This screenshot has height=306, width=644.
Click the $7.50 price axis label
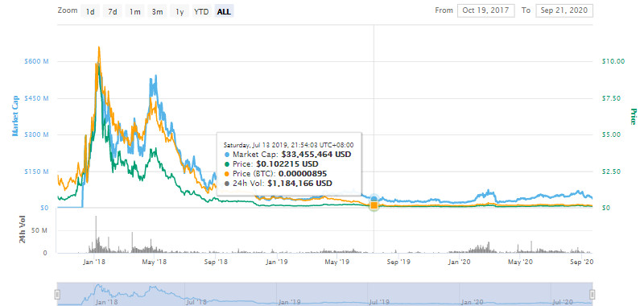click(612, 98)
